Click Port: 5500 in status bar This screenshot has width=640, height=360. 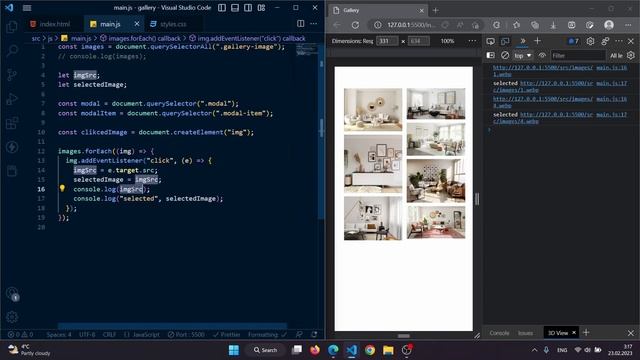coord(186,334)
